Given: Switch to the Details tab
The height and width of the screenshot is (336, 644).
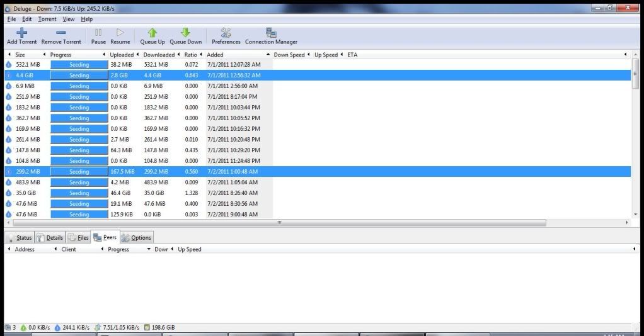Looking at the screenshot, I should click(50, 238).
